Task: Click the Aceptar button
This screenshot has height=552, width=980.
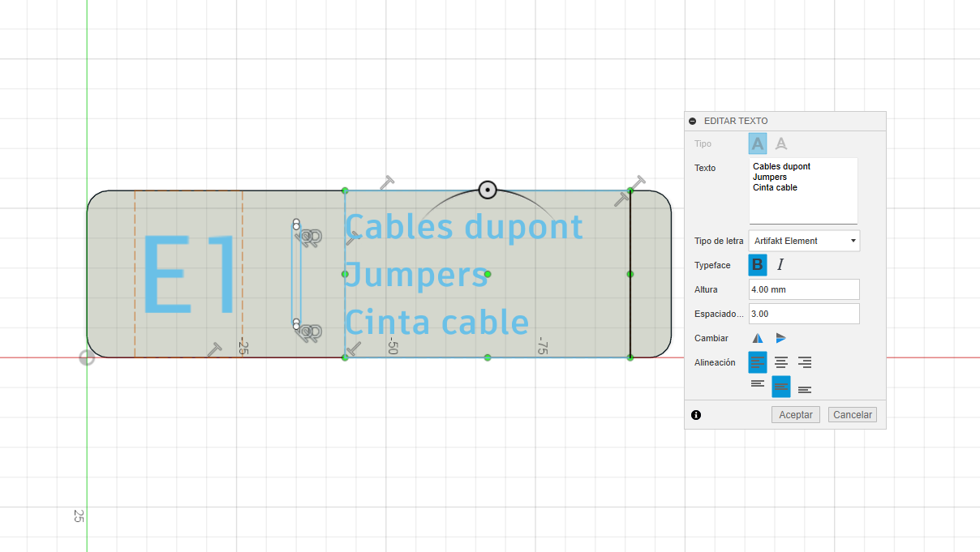Action: pos(795,414)
